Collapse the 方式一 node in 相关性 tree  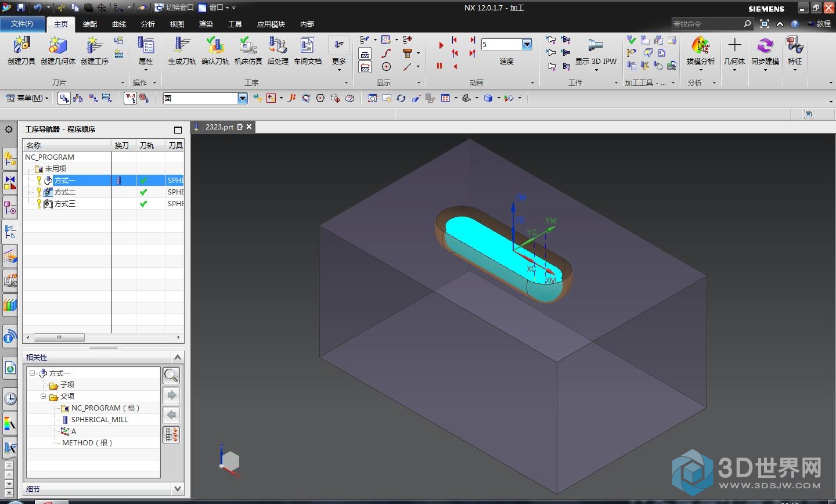[x=33, y=373]
